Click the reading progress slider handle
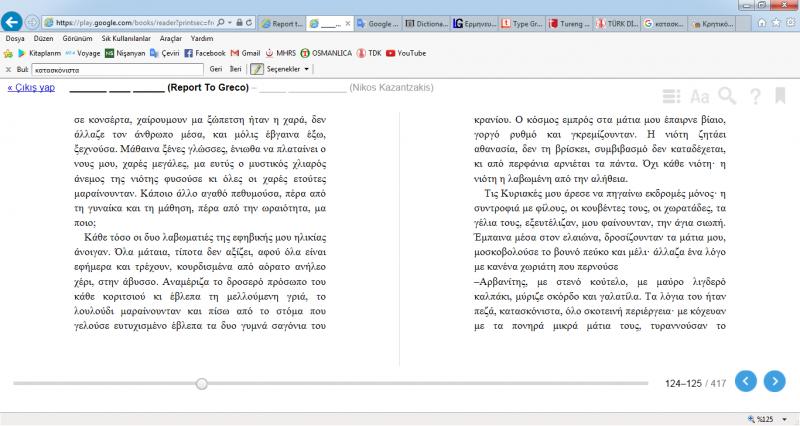The image size is (800, 426). click(x=202, y=384)
